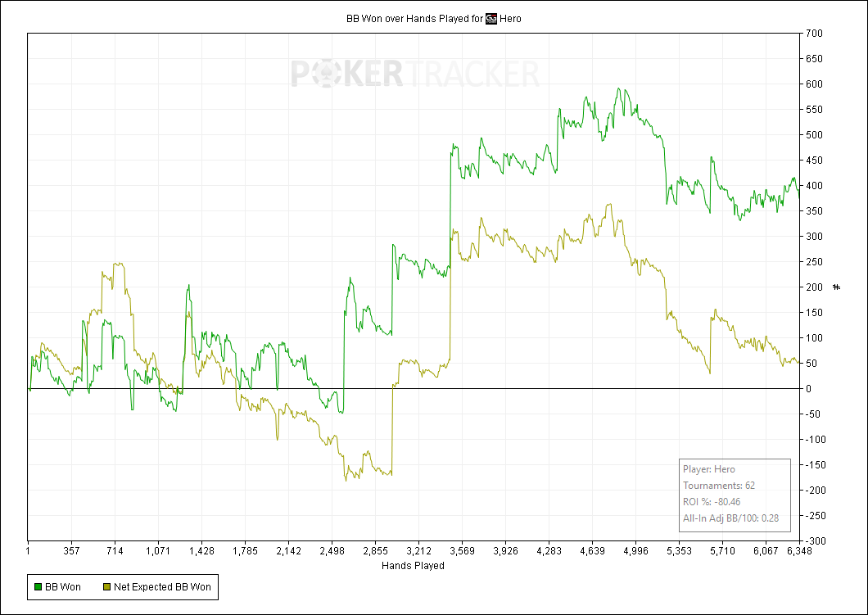Click the x-axis tick label 4,996
Screen dimensions: 868x615
click(x=635, y=551)
